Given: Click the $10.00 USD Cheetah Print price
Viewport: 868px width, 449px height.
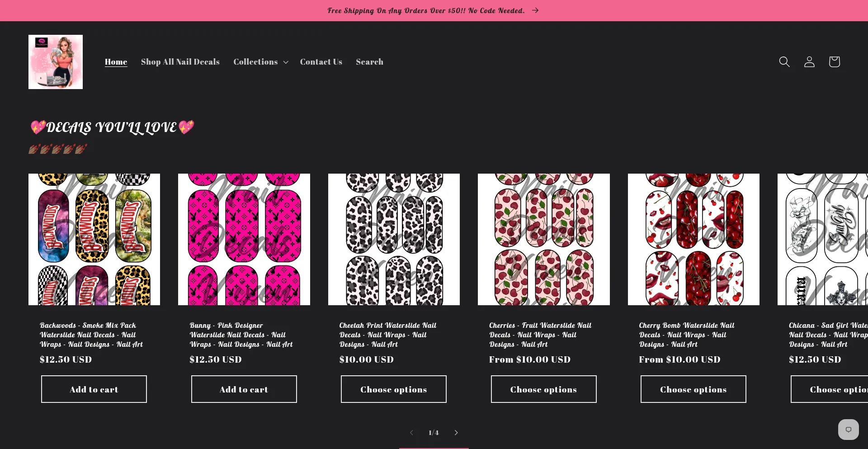Looking at the screenshot, I should [367, 359].
